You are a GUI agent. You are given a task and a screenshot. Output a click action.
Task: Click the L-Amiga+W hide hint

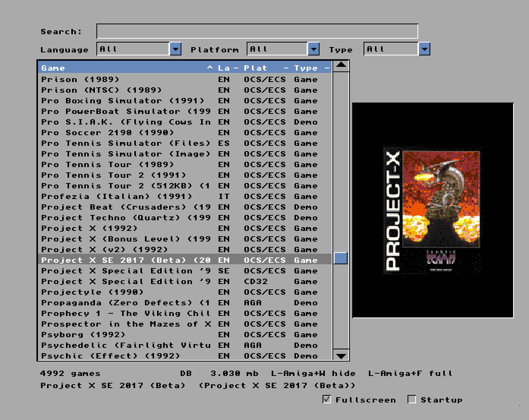click(313, 373)
